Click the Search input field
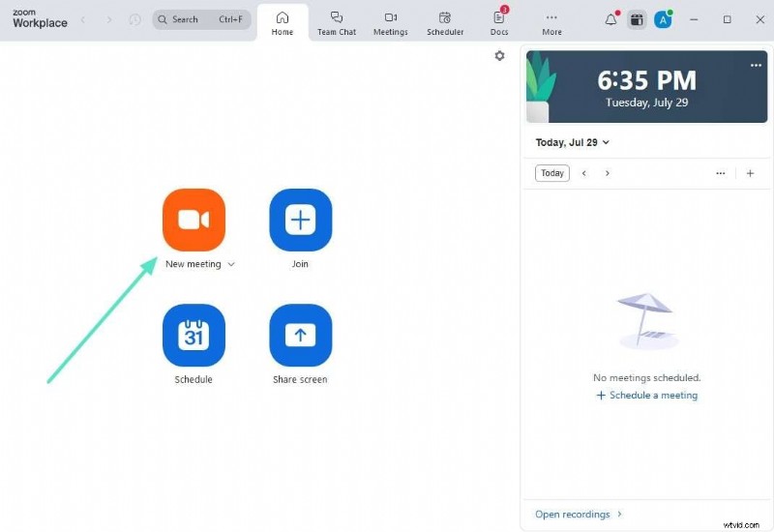 click(201, 19)
